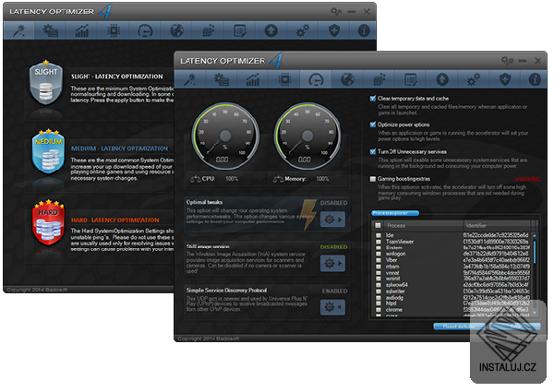Toggle the select-all checkbox in Process header
554x392 pixels.
point(378,225)
